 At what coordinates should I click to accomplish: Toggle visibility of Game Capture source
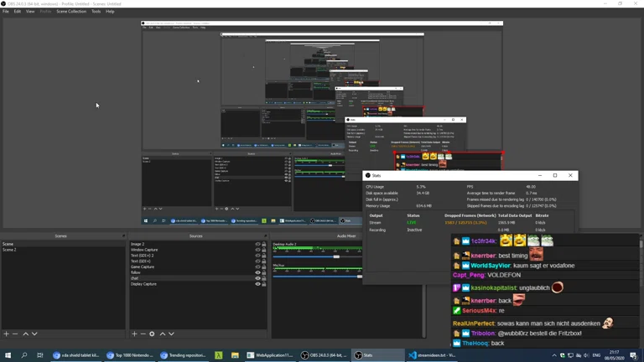pos(258,267)
